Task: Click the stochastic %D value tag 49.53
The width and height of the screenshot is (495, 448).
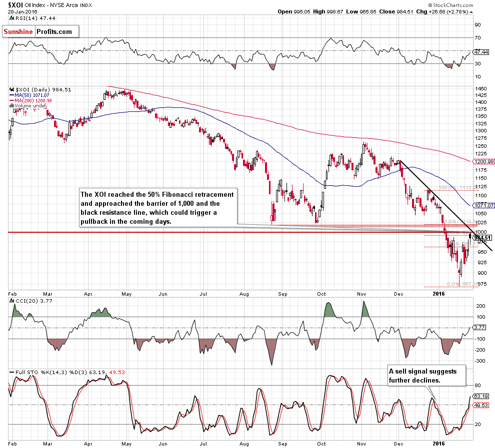Action: click(481, 405)
